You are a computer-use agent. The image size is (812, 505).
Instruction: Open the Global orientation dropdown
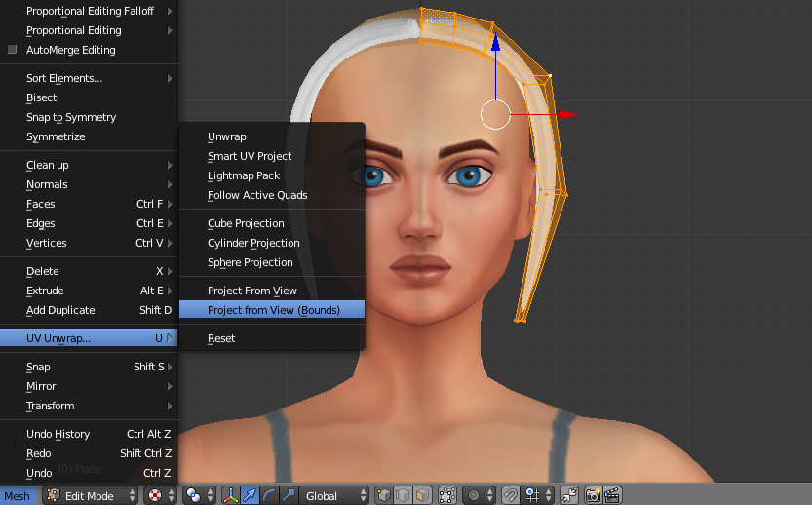tap(333, 495)
